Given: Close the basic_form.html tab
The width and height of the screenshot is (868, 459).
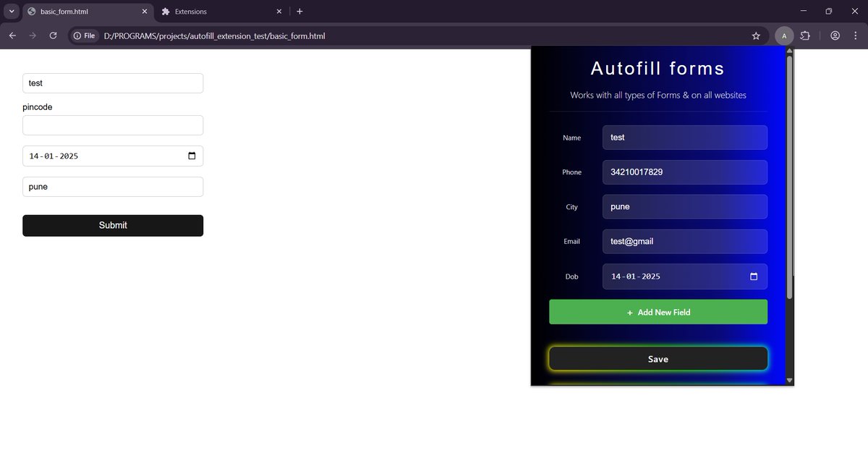Looking at the screenshot, I should coord(144,12).
